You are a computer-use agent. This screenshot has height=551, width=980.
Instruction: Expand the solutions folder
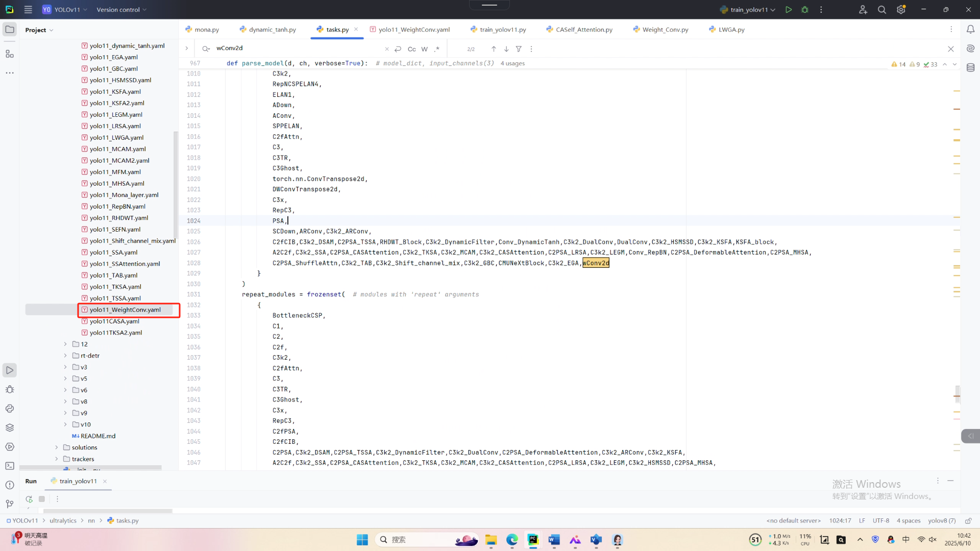tap(56, 447)
